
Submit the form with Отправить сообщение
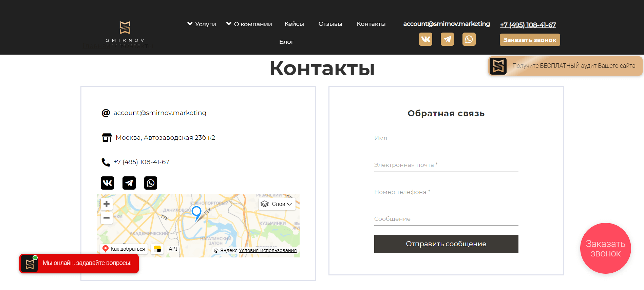pyautogui.click(x=446, y=244)
